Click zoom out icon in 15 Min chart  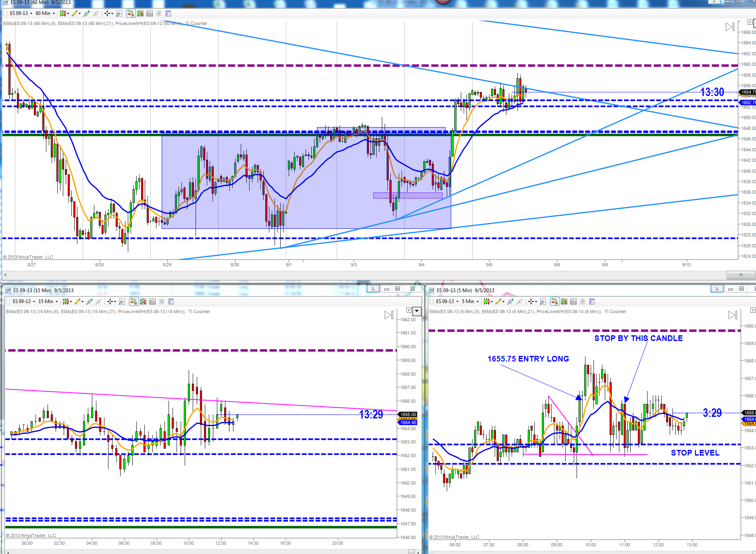(x=98, y=301)
